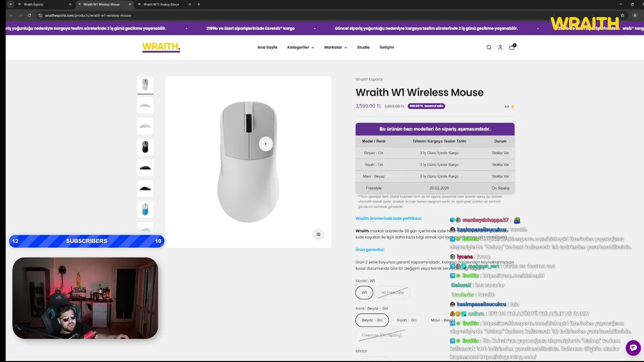
Task: Open Ana Sayfa menu item
Action: (267, 47)
